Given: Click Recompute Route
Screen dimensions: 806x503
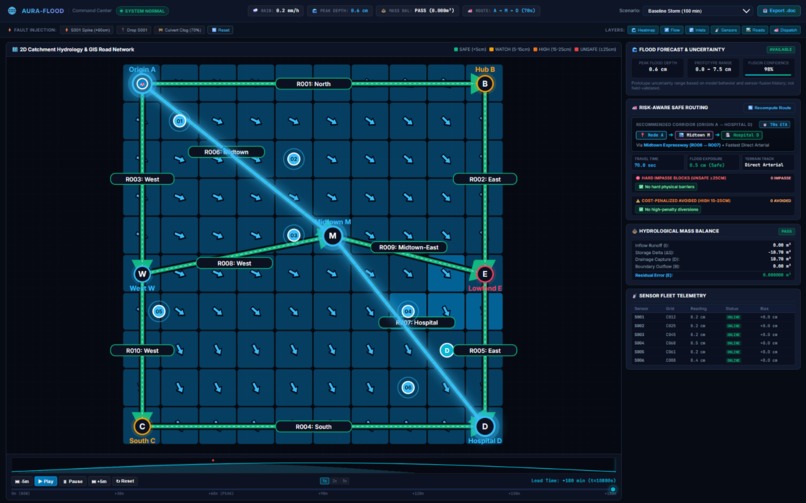Looking at the screenshot, I should [770, 108].
